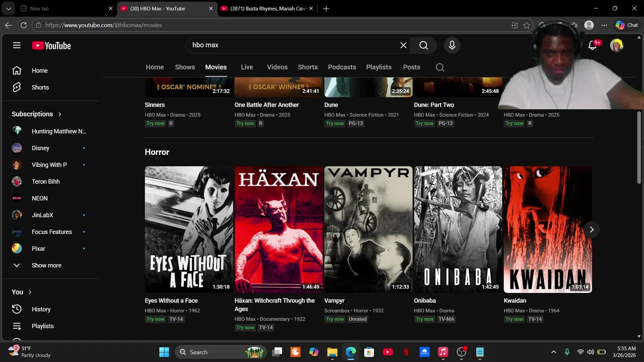Click the Edge browser taskbar icon
The image size is (644, 362).
pos(351,352)
